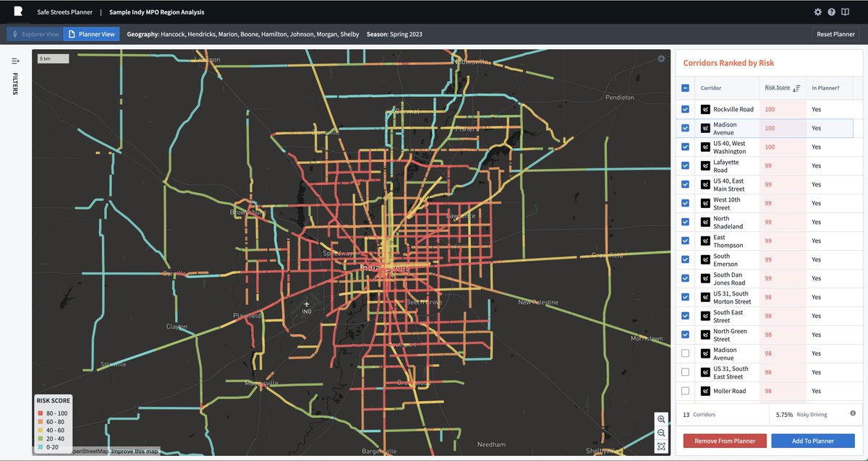Click Season: Spring 2023 label
Image resolution: width=868 pixels, height=461 pixels.
click(x=395, y=34)
